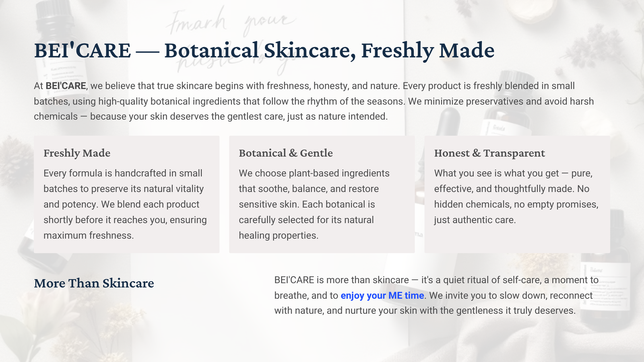
Task: Click the "Freshly Made" card title
Action: (x=77, y=153)
